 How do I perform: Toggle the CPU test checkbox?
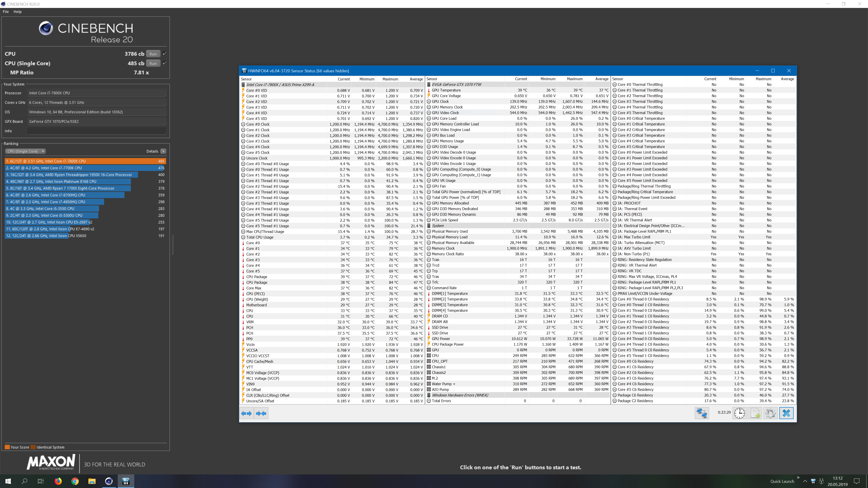click(165, 54)
